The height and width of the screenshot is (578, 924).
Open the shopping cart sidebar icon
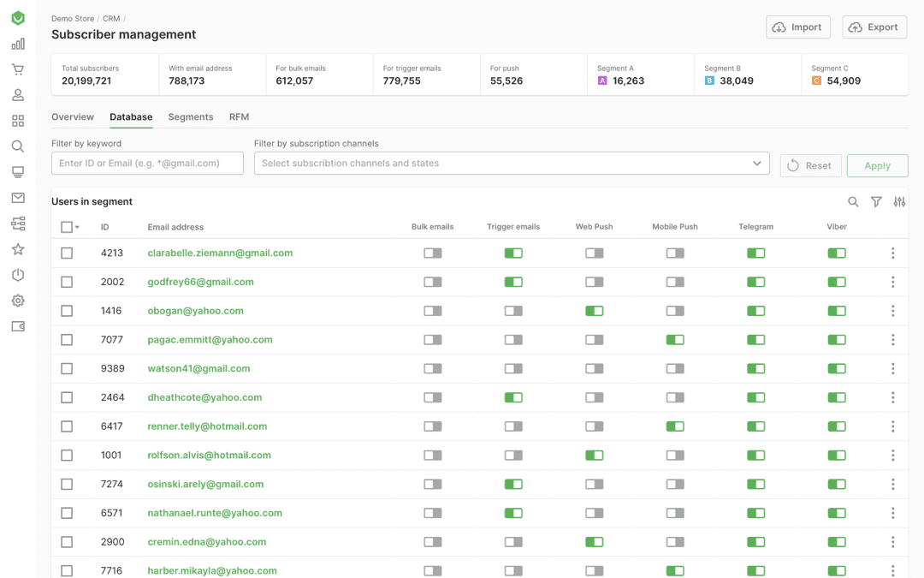[x=18, y=69]
